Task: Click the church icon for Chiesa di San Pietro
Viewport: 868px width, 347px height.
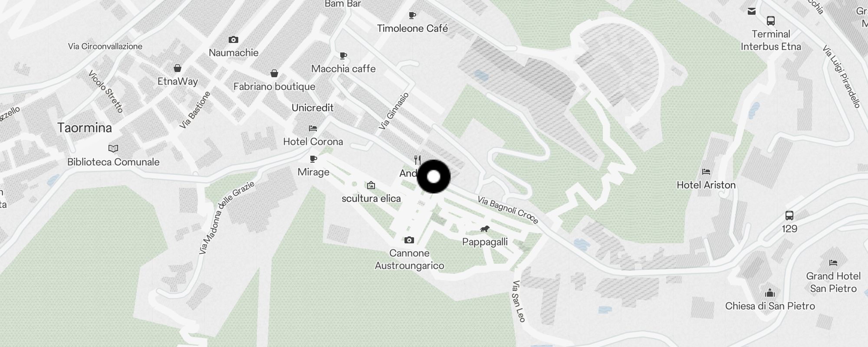Action: [770, 292]
